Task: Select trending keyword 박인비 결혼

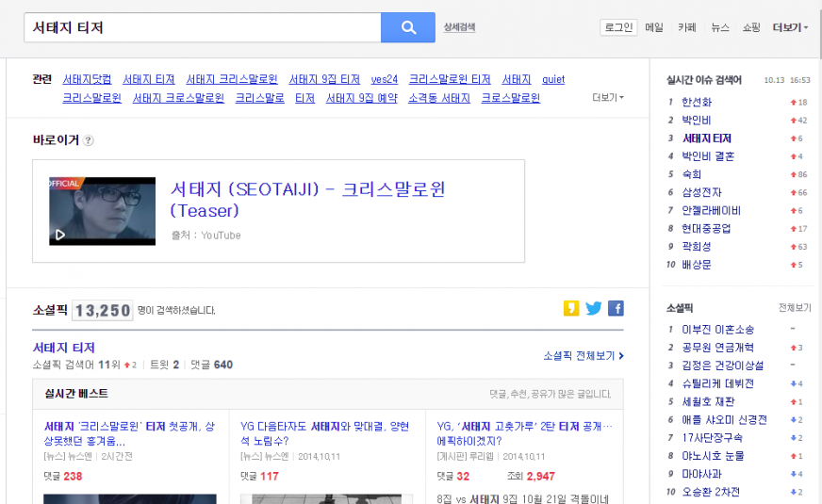Action: coord(708,156)
